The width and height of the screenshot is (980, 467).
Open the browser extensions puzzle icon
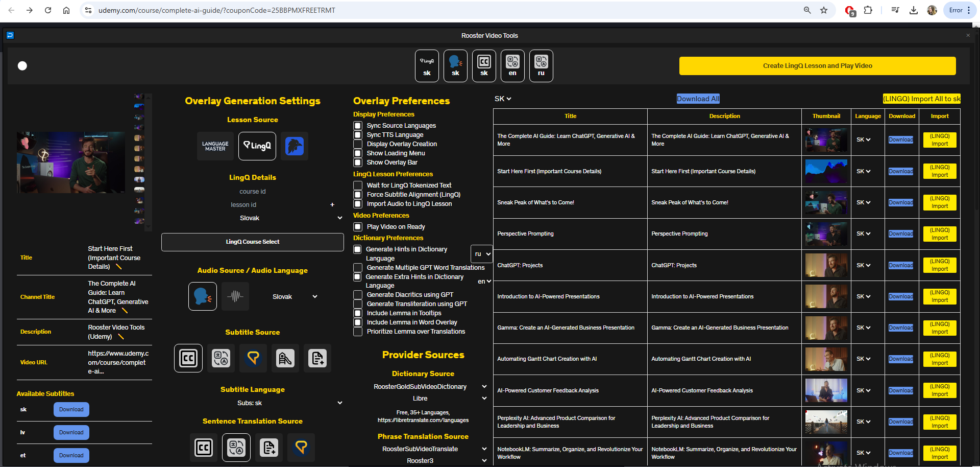(x=868, y=10)
